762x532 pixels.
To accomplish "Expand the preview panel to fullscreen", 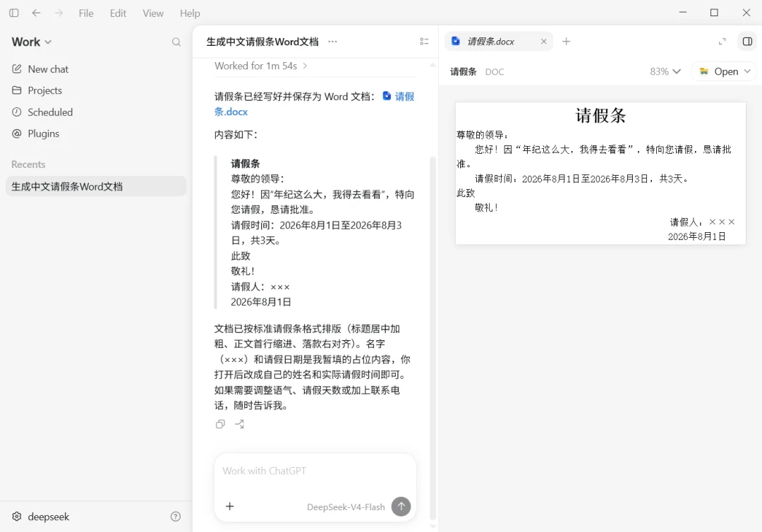I will [722, 42].
